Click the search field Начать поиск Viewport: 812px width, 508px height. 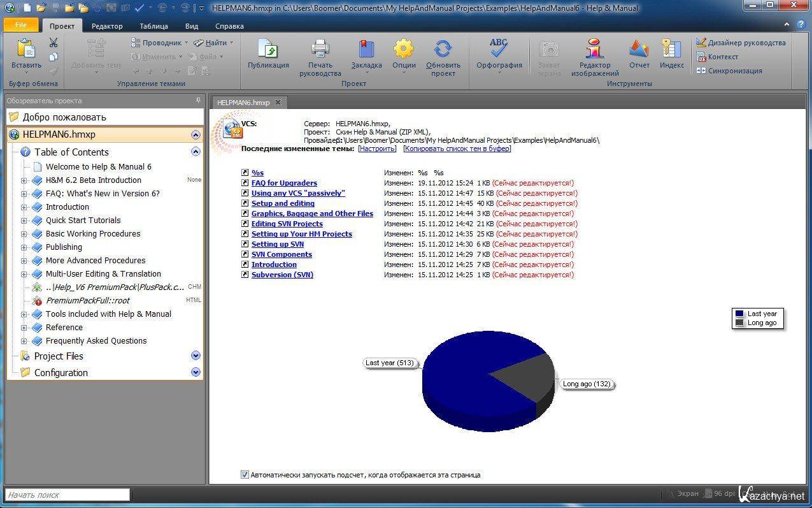68,495
